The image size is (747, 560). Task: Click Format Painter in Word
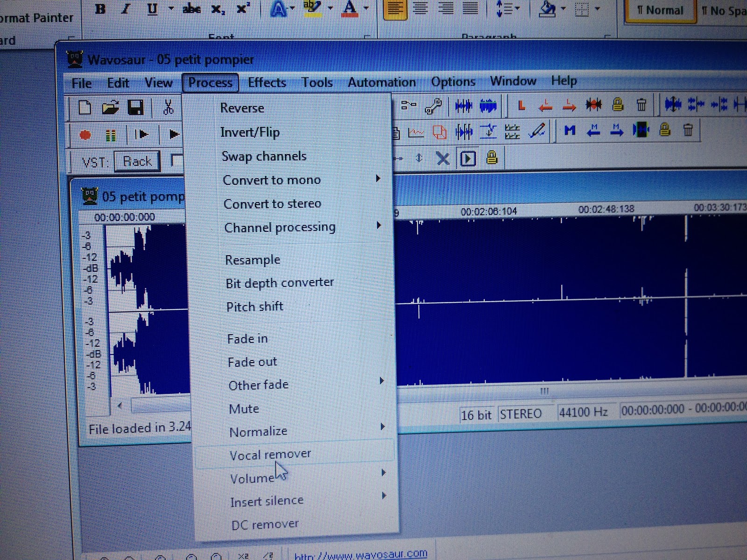36,18
